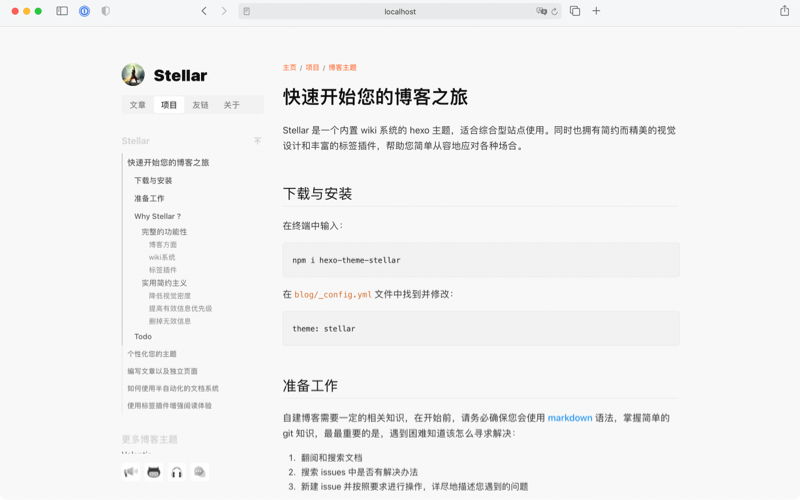The image size is (800, 500).
Task: Click breadcrumb link 主页
Action: tap(289, 67)
